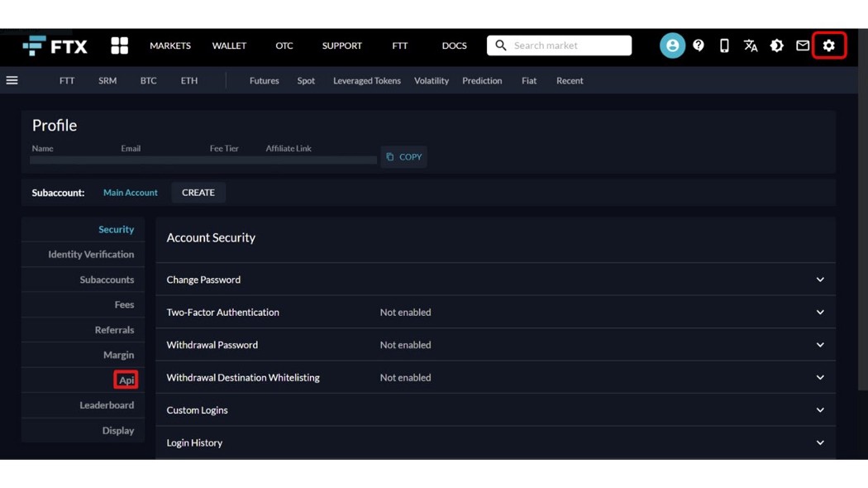868x488 pixels.
Task: Create a new subaccount
Action: coord(198,193)
